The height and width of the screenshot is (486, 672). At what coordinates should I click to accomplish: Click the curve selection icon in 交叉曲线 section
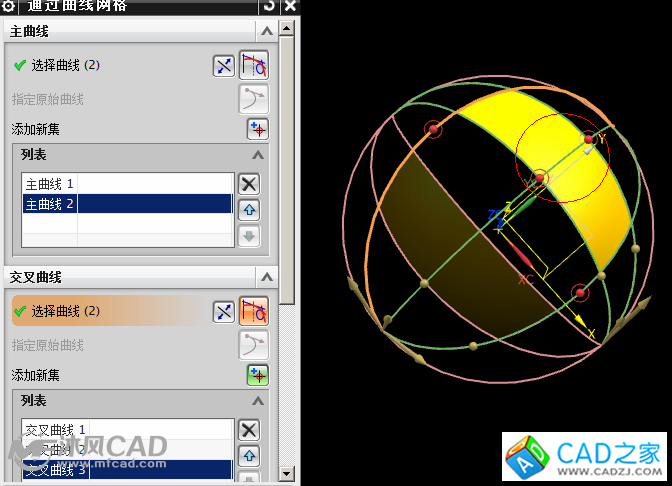254,311
